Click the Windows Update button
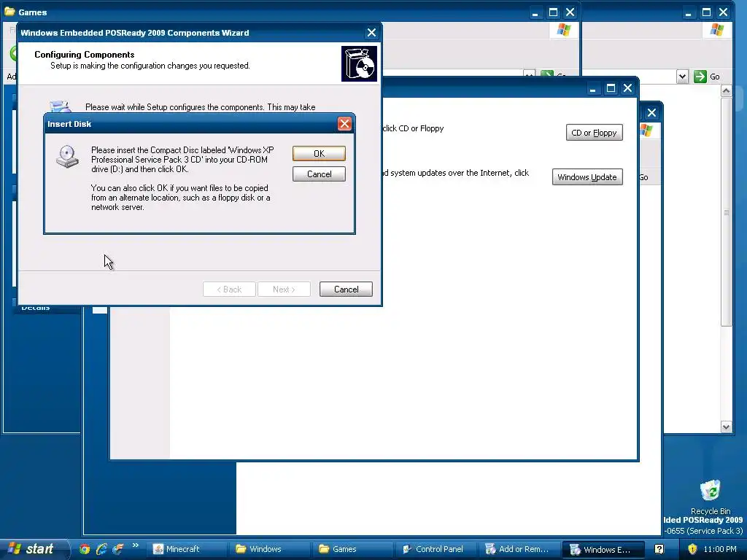 coord(587,177)
